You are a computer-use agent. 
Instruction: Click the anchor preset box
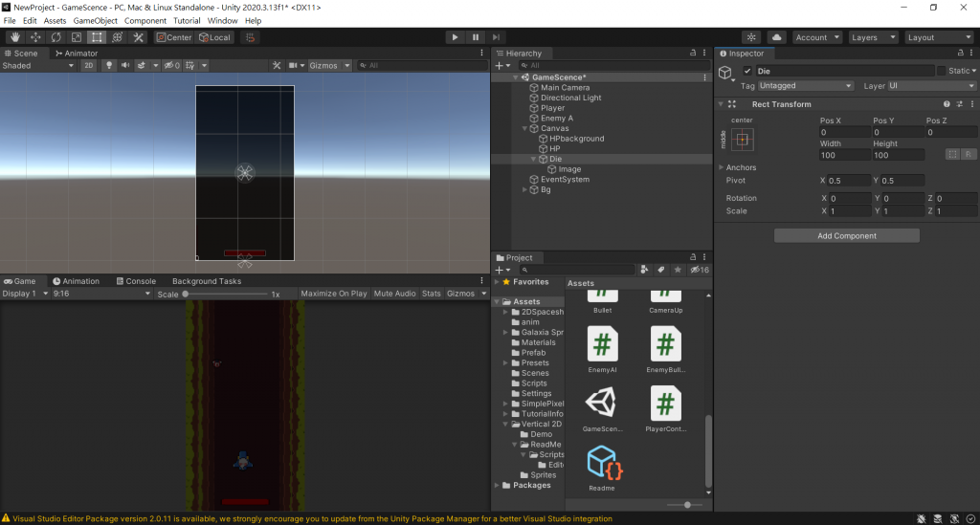tap(742, 140)
